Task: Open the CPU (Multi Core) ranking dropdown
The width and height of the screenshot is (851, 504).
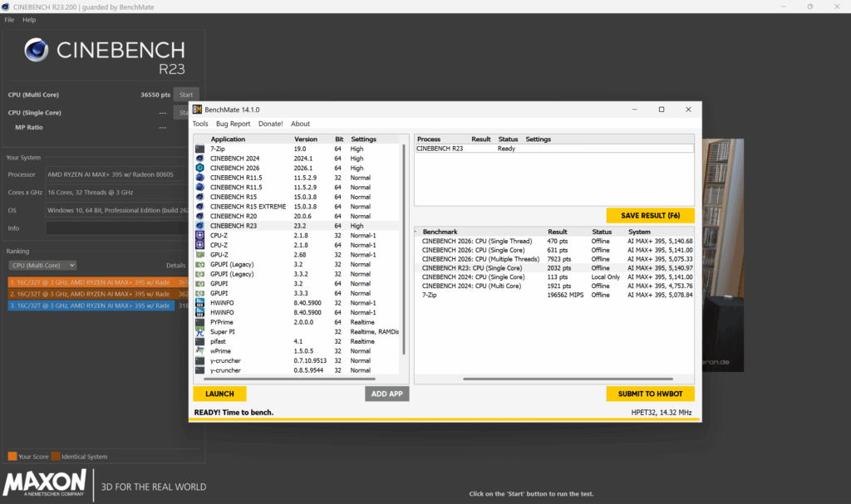Action: click(x=42, y=266)
